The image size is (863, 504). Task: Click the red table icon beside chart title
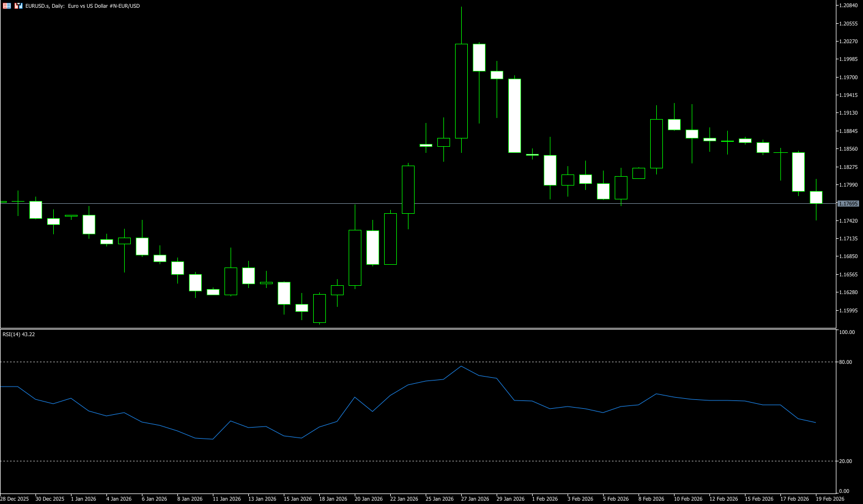click(x=7, y=6)
